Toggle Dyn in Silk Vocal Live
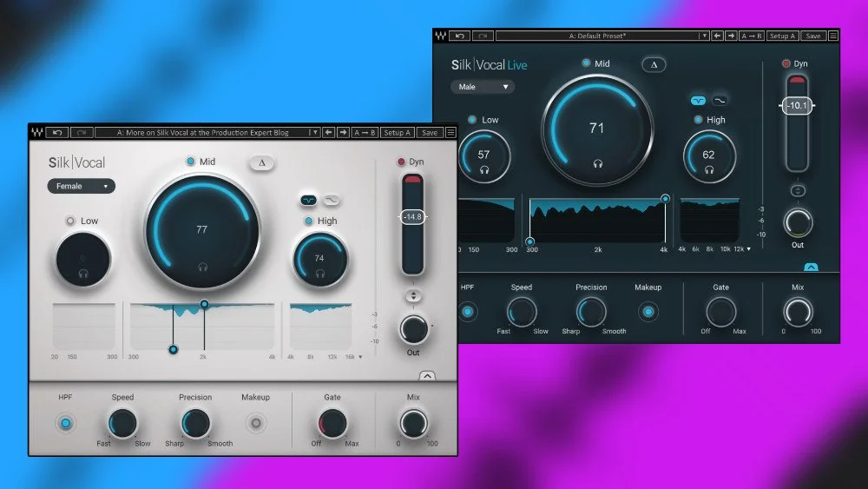Image resolution: width=868 pixels, height=489 pixels. [786, 63]
